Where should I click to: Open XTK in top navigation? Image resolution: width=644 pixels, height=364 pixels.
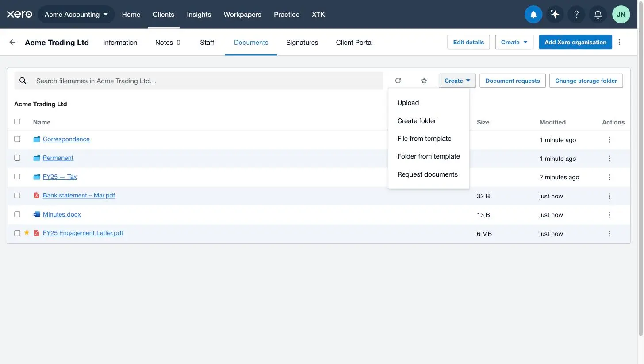tap(318, 14)
